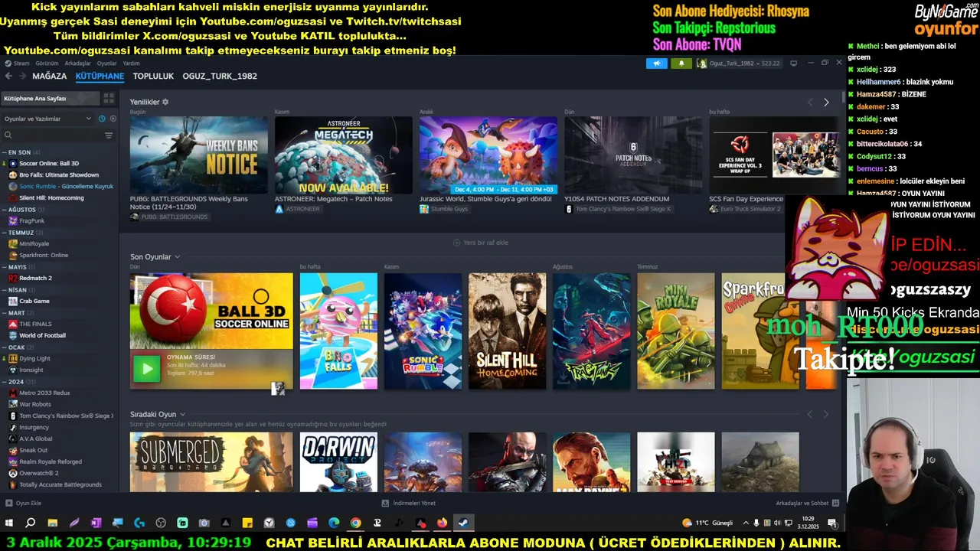Add a new shelf via Yeni bir raf ekle
The width and height of the screenshot is (980, 551).
click(481, 243)
